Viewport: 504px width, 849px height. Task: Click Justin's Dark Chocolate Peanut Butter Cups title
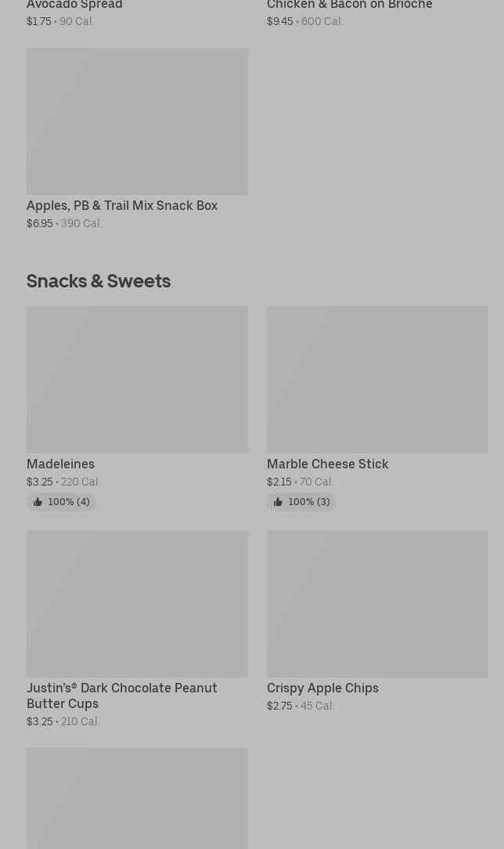click(x=121, y=695)
